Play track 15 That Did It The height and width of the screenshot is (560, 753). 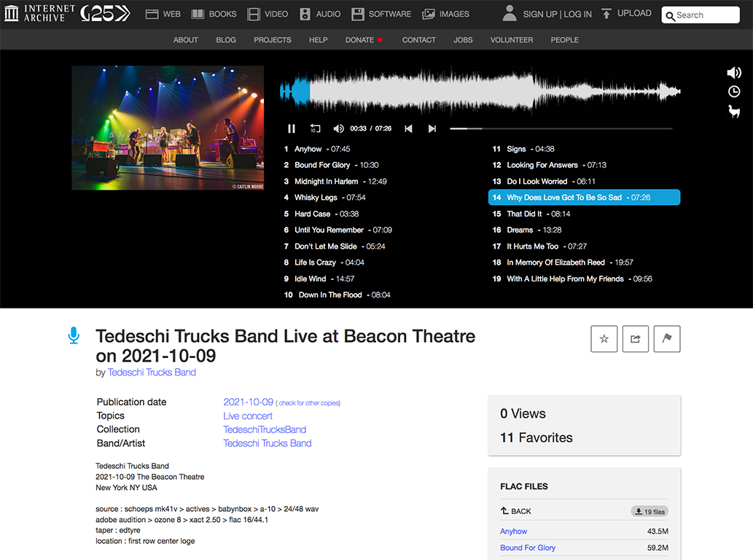pyautogui.click(x=531, y=214)
